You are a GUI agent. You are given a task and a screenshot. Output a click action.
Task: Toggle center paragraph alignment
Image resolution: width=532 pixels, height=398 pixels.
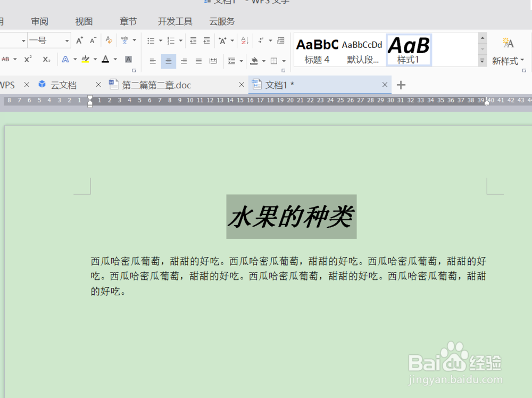point(168,61)
